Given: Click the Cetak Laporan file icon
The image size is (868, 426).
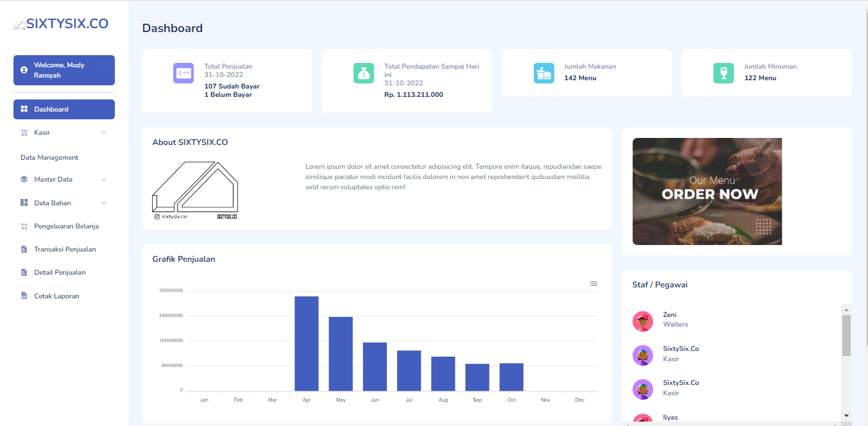Looking at the screenshot, I should 24,296.
